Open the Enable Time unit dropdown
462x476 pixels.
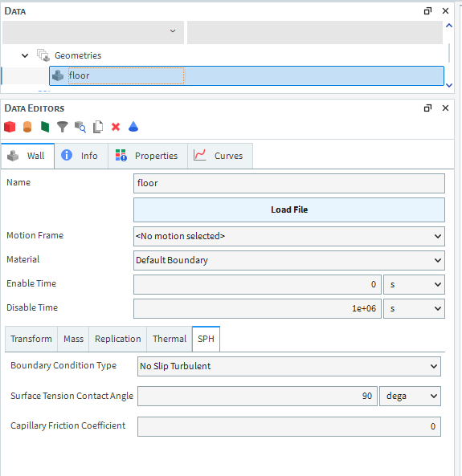pos(414,284)
